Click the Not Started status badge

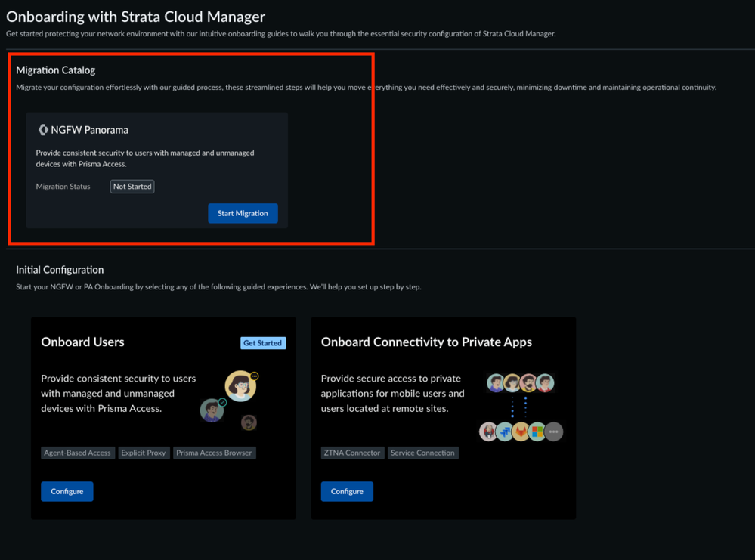[132, 187]
